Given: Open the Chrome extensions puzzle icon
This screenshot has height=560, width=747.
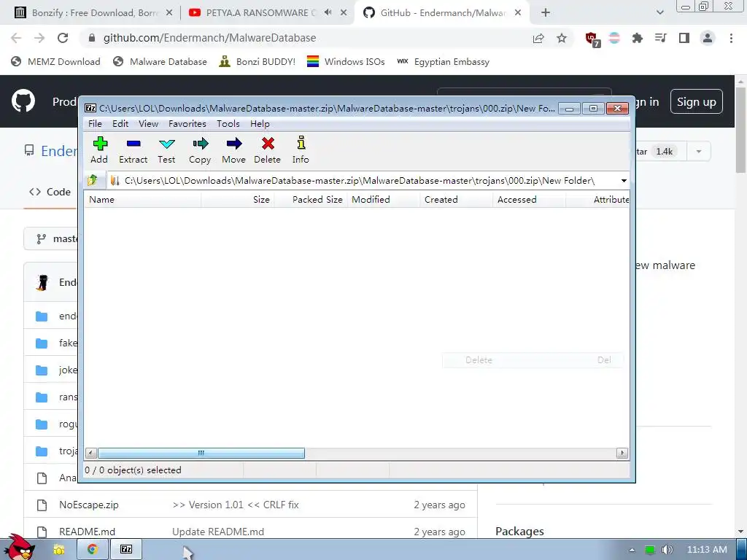Looking at the screenshot, I should [x=638, y=38].
